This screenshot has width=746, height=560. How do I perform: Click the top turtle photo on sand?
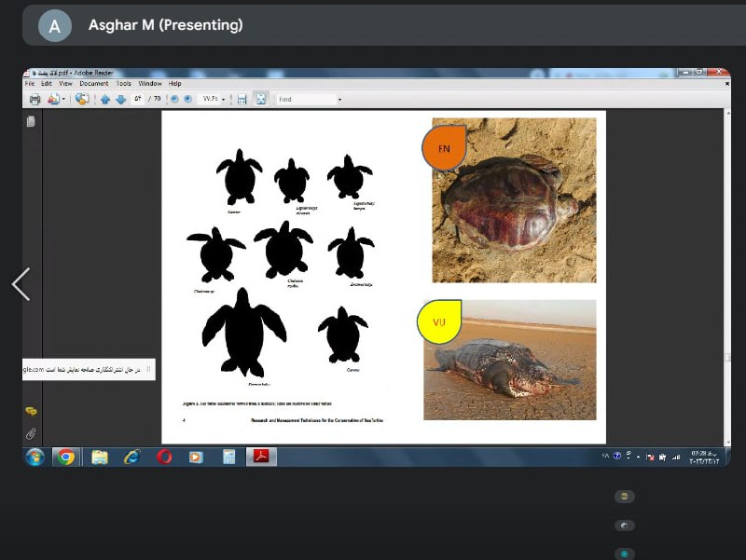pos(514,200)
